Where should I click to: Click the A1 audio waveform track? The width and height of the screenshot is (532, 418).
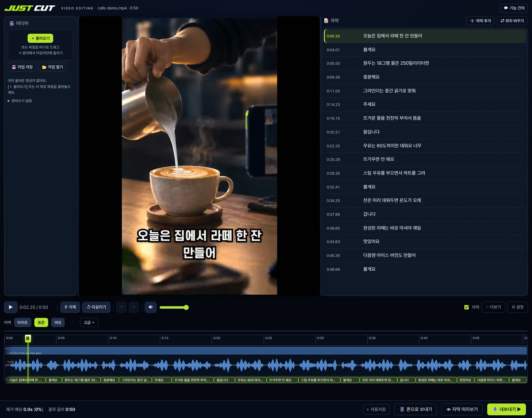[266, 365]
